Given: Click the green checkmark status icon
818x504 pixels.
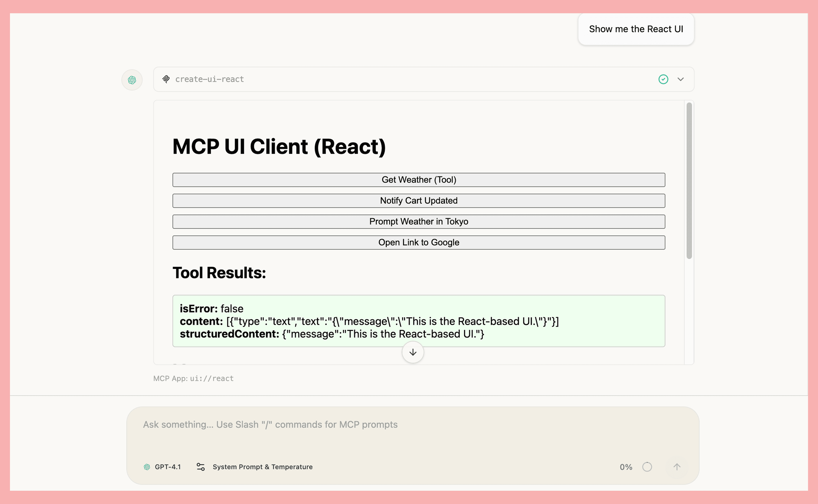Looking at the screenshot, I should (x=663, y=79).
